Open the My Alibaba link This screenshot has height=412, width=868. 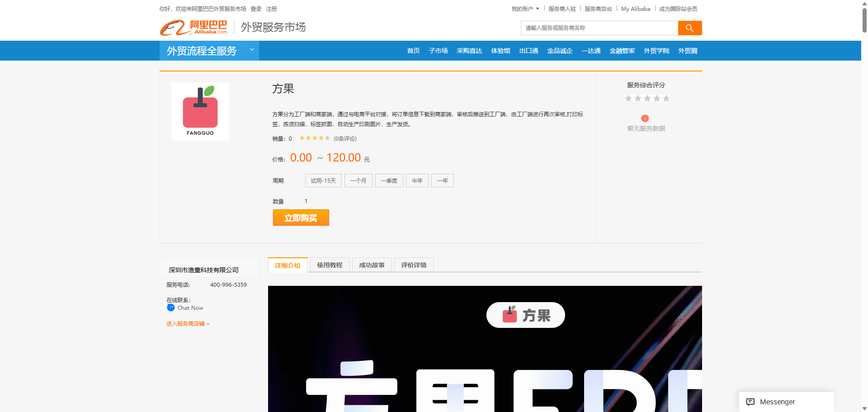pyautogui.click(x=636, y=9)
